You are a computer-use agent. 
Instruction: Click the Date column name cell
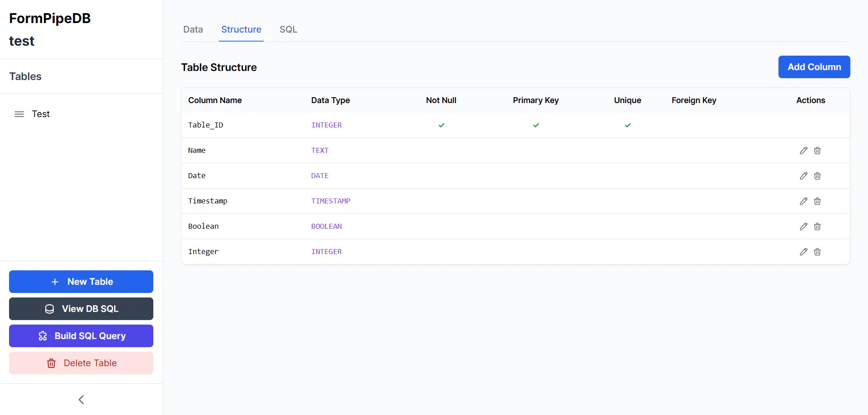coord(197,176)
